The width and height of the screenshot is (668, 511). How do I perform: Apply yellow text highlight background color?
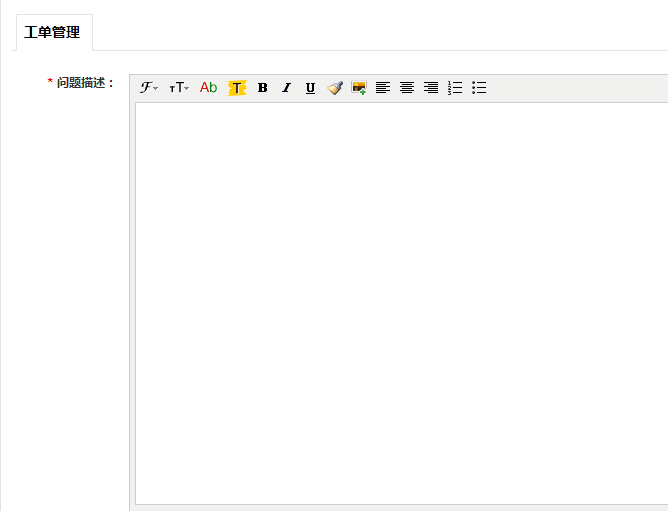[x=237, y=88]
